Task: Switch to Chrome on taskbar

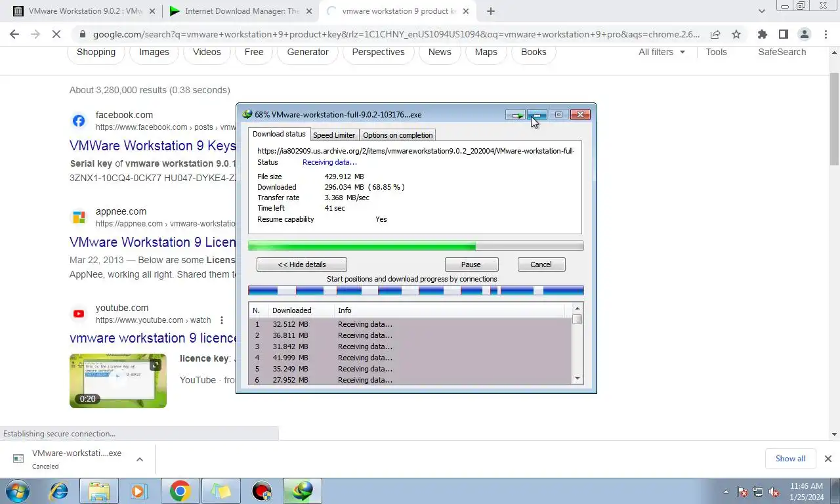Action: tap(180, 491)
